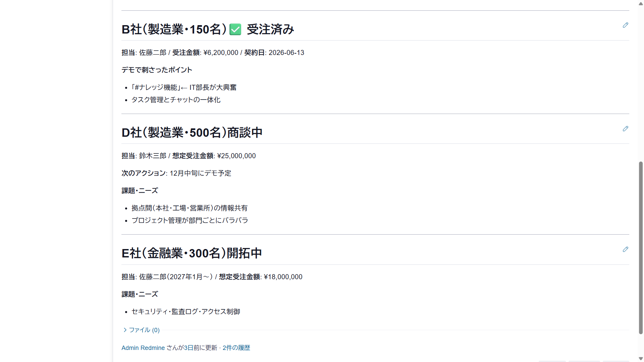Click the scrollbar down arrow
Screen dimensions: 644x362
pyautogui.click(x=641, y=359)
